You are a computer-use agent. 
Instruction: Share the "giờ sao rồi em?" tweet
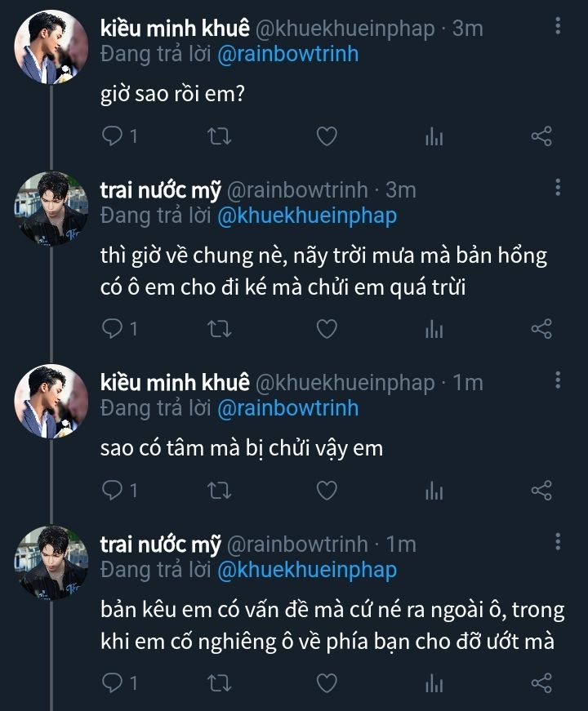tap(541, 136)
